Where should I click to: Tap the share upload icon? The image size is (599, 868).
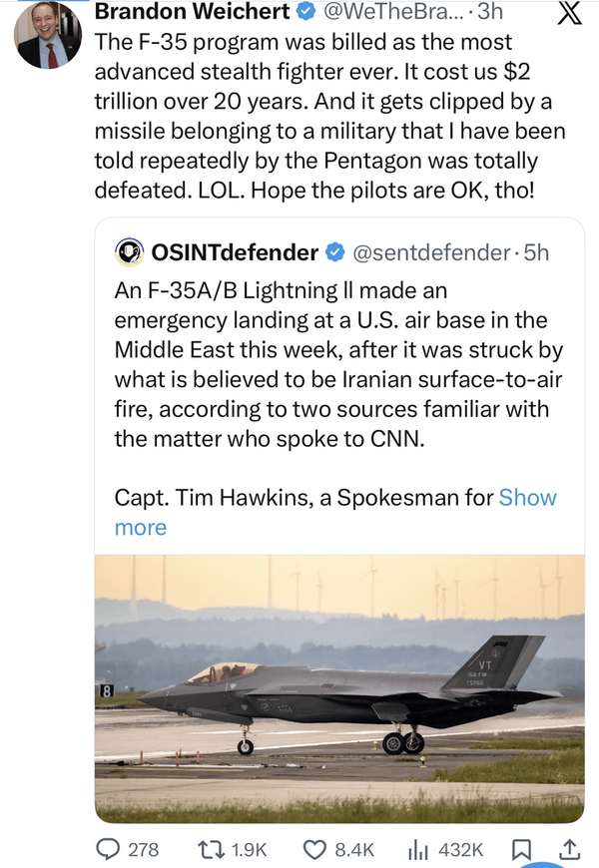[x=569, y=849]
